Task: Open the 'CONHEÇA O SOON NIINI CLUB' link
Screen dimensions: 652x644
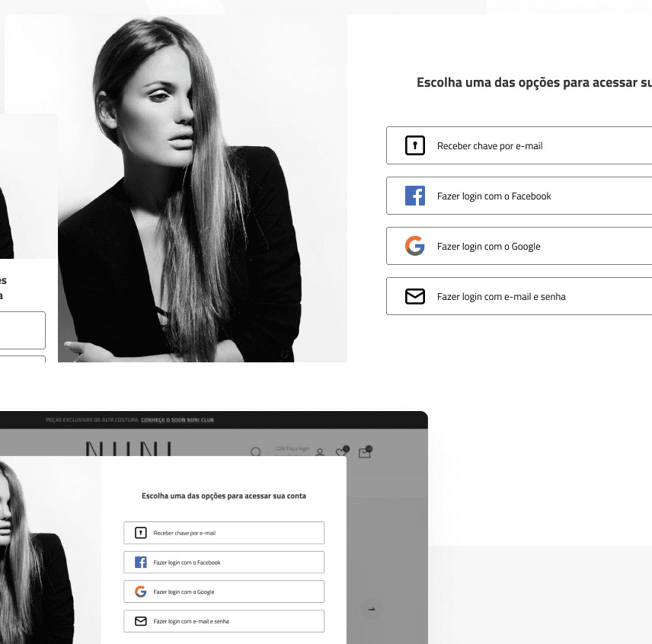Action: pos(177,420)
